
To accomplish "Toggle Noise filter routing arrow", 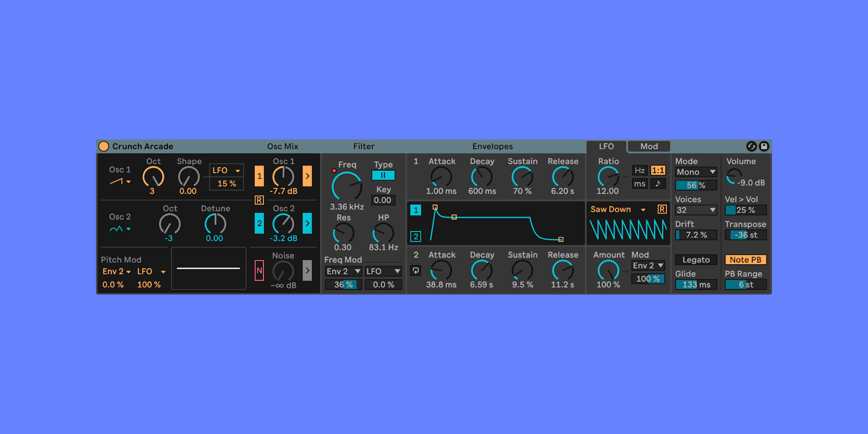I will coord(307,270).
